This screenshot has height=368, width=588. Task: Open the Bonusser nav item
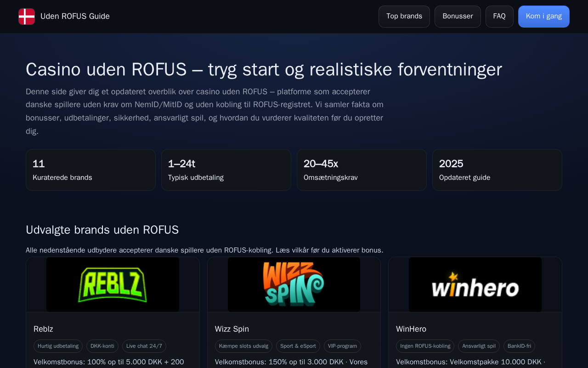click(458, 17)
